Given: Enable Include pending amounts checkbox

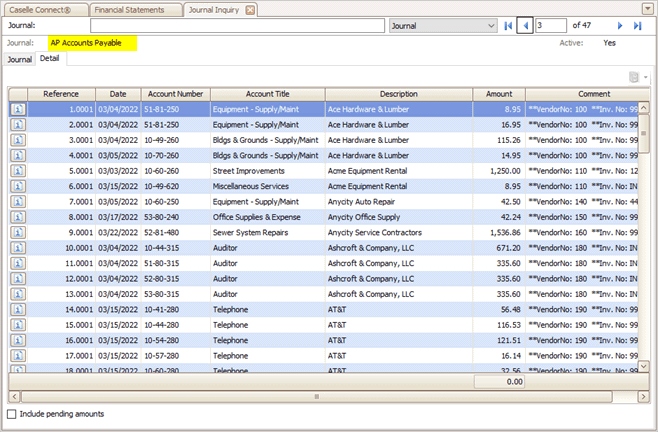Looking at the screenshot, I should coord(12,414).
